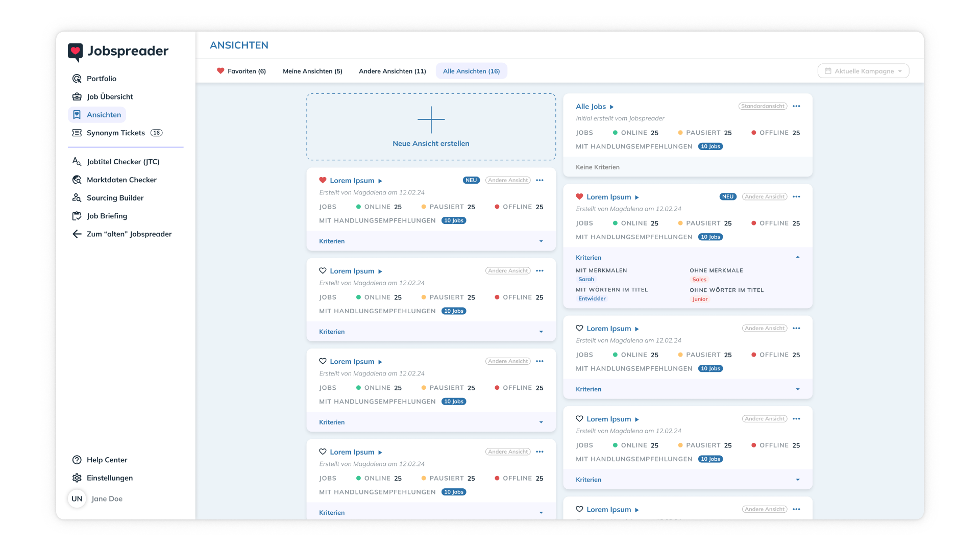
Task: Open the Sourcing Builder icon
Action: (x=77, y=198)
